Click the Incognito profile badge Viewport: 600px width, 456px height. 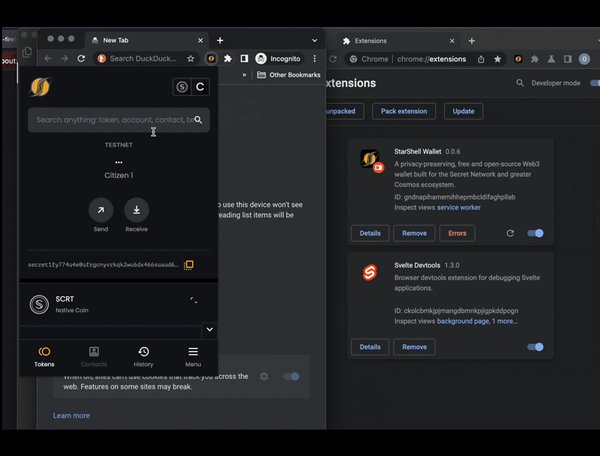[278, 59]
